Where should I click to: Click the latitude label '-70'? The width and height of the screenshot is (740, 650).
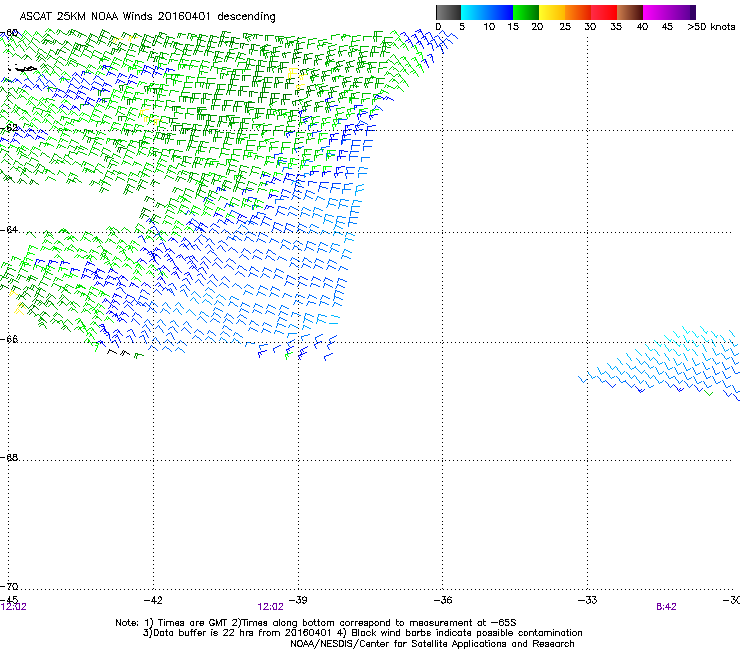click(9, 586)
